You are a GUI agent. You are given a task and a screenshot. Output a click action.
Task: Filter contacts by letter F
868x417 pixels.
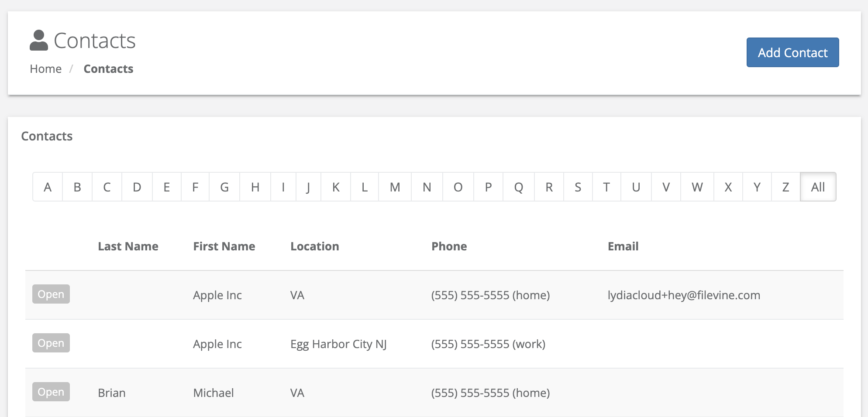195,187
